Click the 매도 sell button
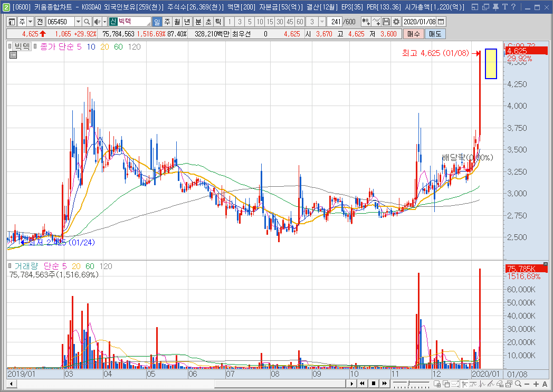553x392 pixels. [x=435, y=34]
